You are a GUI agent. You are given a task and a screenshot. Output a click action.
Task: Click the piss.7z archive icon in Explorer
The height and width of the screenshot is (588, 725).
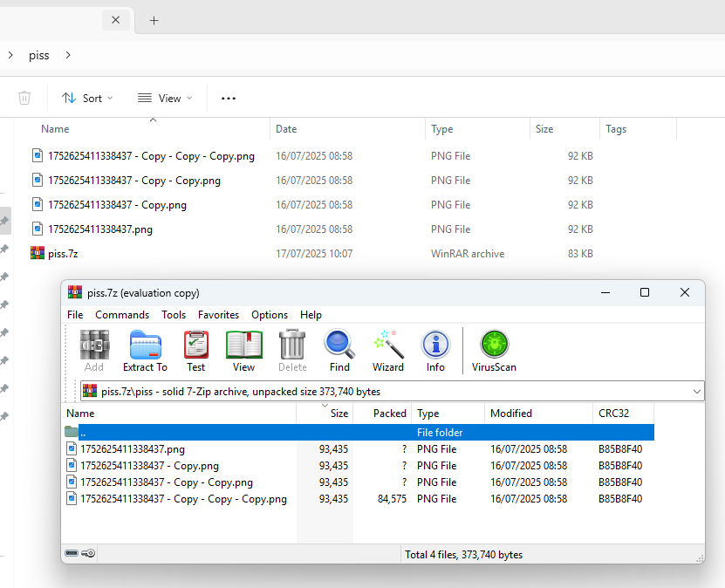[x=38, y=253]
